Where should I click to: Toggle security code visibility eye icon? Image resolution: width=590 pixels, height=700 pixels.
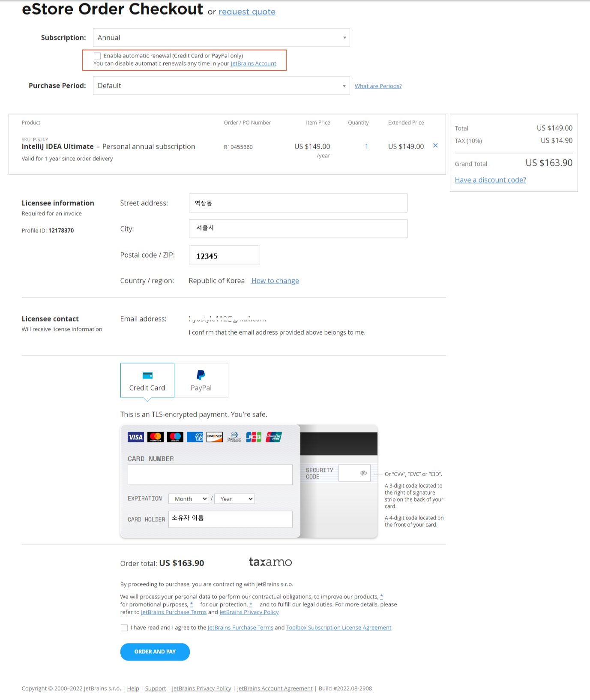coord(364,473)
